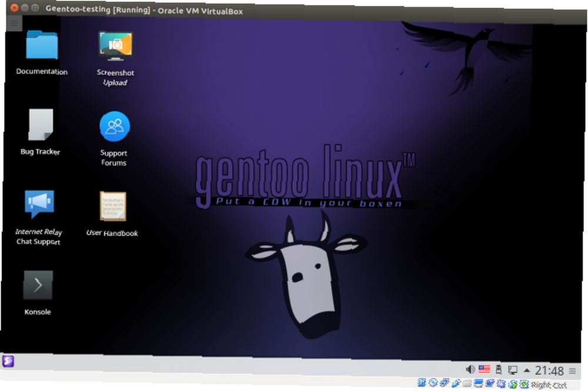Open the User Handbook icon
Image resolution: width=588 pixels, height=392 pixels.
(112, 206)
